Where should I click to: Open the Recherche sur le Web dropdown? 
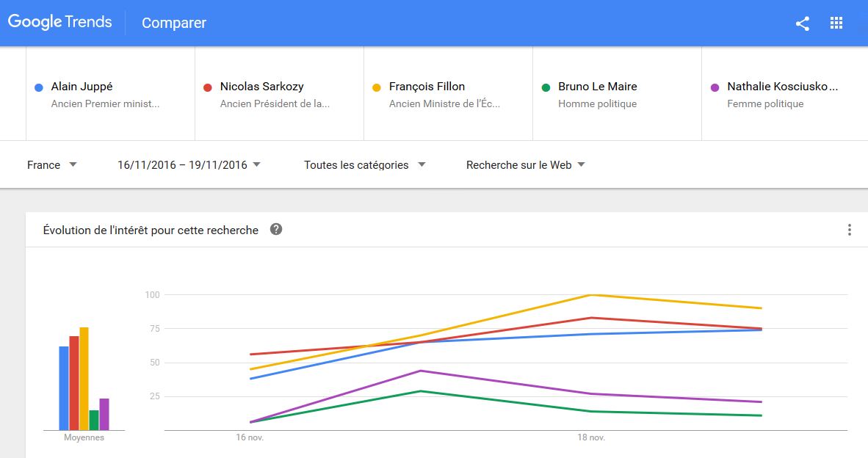(x=525, y=165)
